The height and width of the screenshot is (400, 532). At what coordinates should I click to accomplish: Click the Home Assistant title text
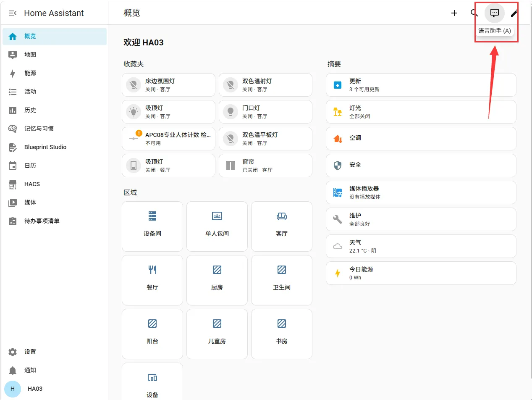(x=54, y=13)
